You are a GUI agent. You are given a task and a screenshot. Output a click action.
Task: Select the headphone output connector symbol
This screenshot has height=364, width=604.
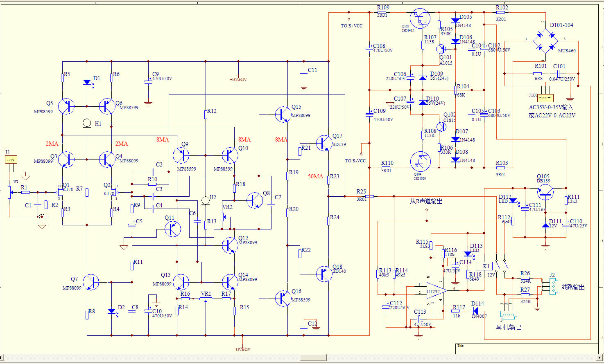tap(509, 315)
